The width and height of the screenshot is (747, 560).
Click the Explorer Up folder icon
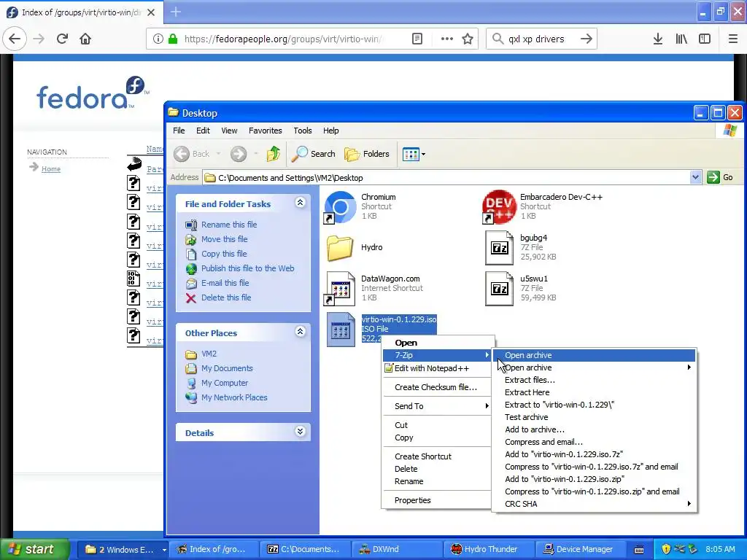274,154
